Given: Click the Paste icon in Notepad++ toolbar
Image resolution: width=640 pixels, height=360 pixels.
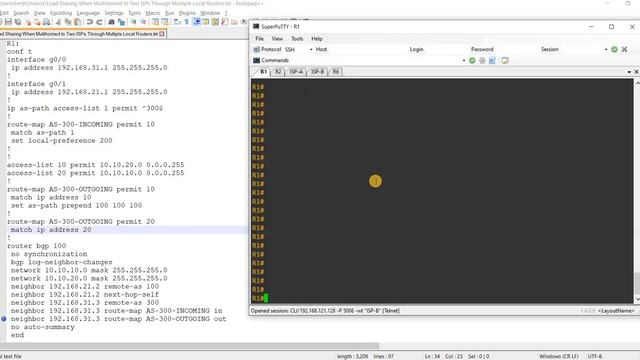Looking at the screenshot, I should [x=77, y=22].
